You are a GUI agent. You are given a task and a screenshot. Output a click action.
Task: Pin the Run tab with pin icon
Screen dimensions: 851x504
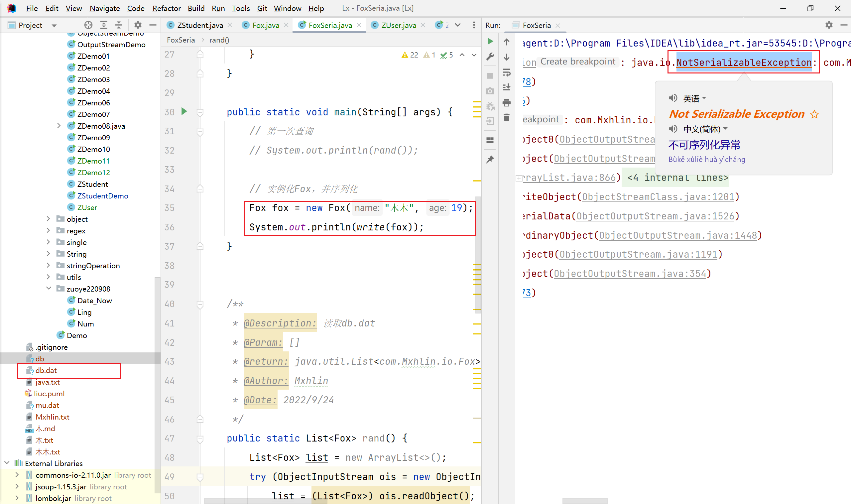pyautogui.click(x=490, y=159)
